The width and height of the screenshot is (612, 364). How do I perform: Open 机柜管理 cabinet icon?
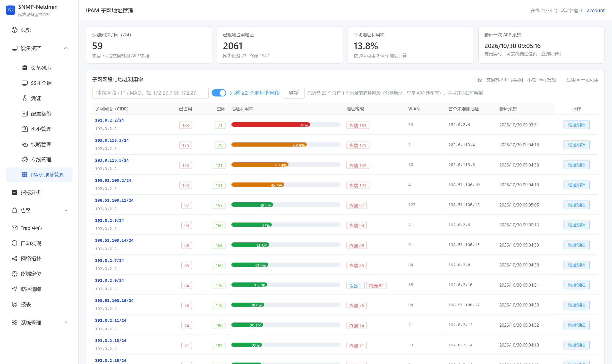tap(25, 129)
